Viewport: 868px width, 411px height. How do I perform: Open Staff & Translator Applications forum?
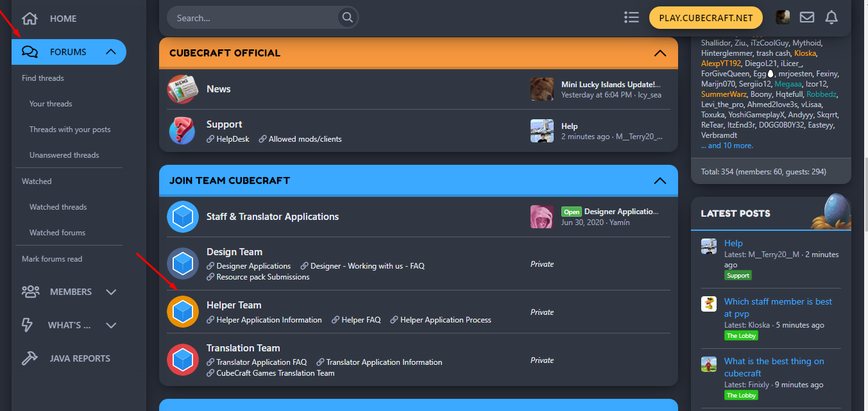273,217
